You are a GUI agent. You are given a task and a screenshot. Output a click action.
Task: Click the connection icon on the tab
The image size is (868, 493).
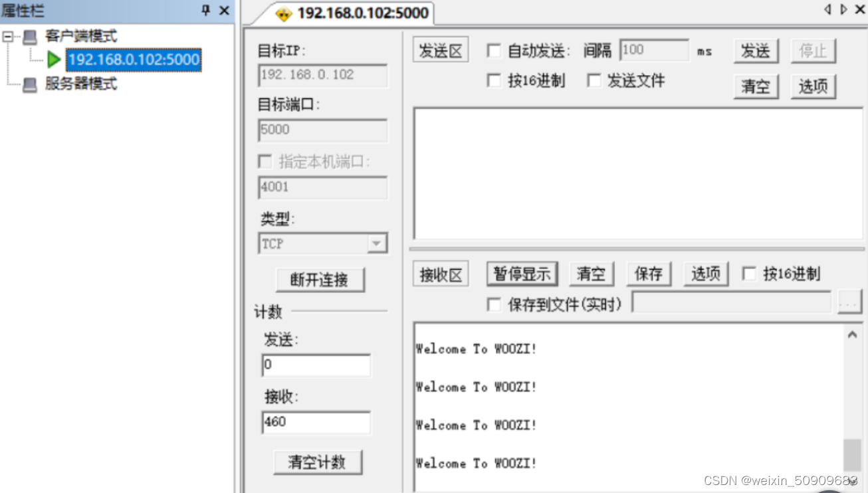284,14
